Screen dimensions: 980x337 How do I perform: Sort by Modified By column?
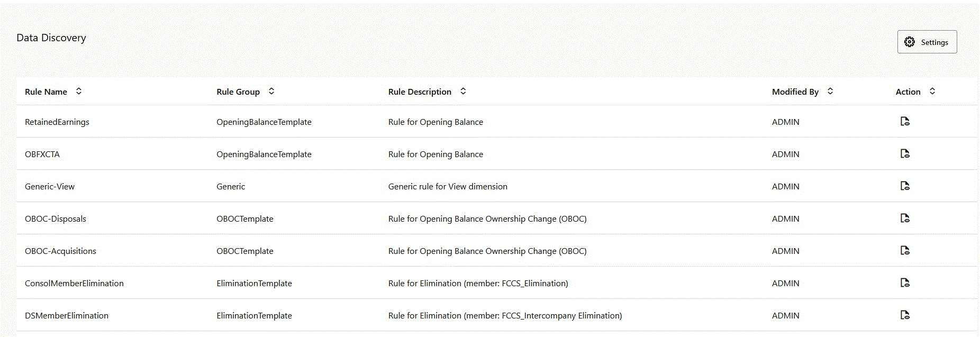[x=830, y=91]
